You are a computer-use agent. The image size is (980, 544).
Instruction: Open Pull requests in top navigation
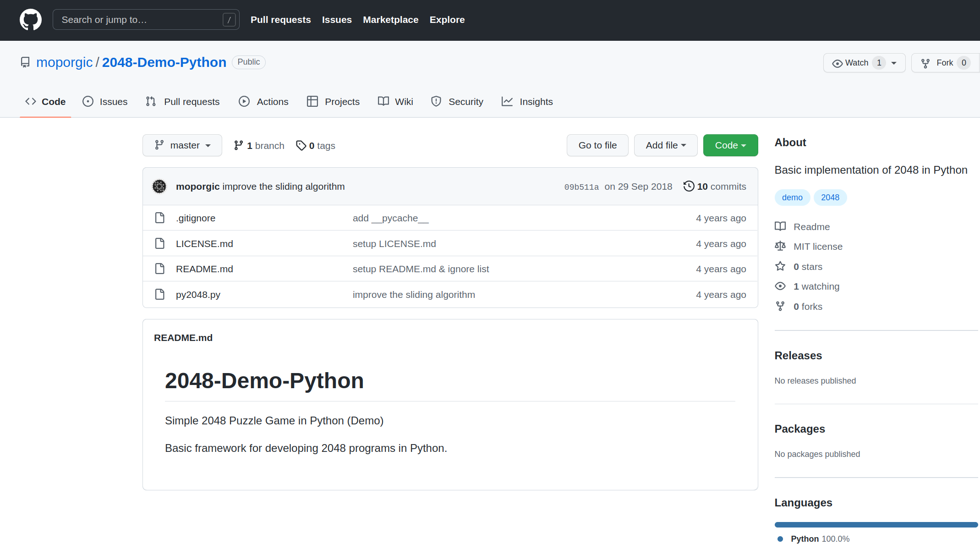(280, 20)
